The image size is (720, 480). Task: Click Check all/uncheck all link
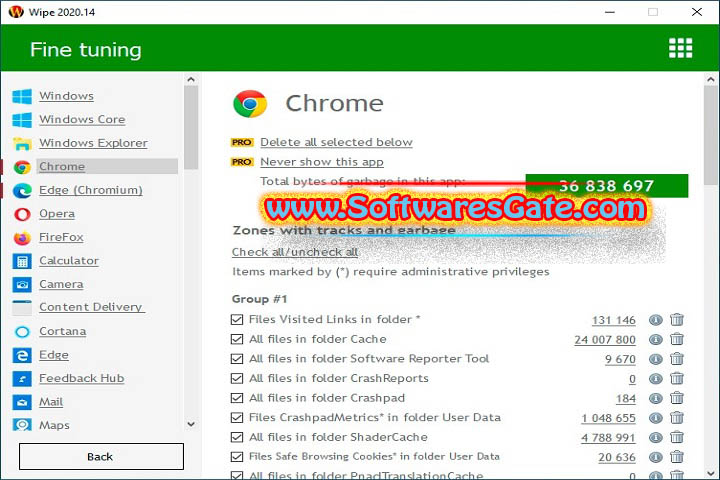tap(295, 252)
